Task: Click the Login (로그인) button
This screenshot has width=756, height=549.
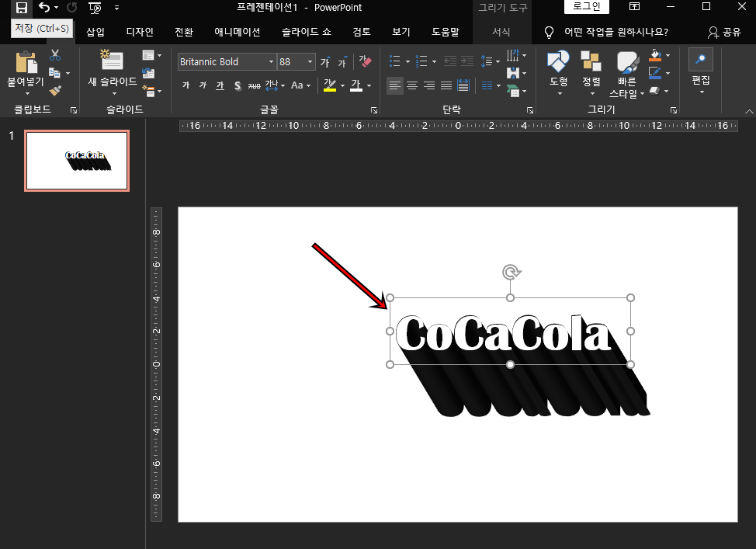Action: point(586,6)
